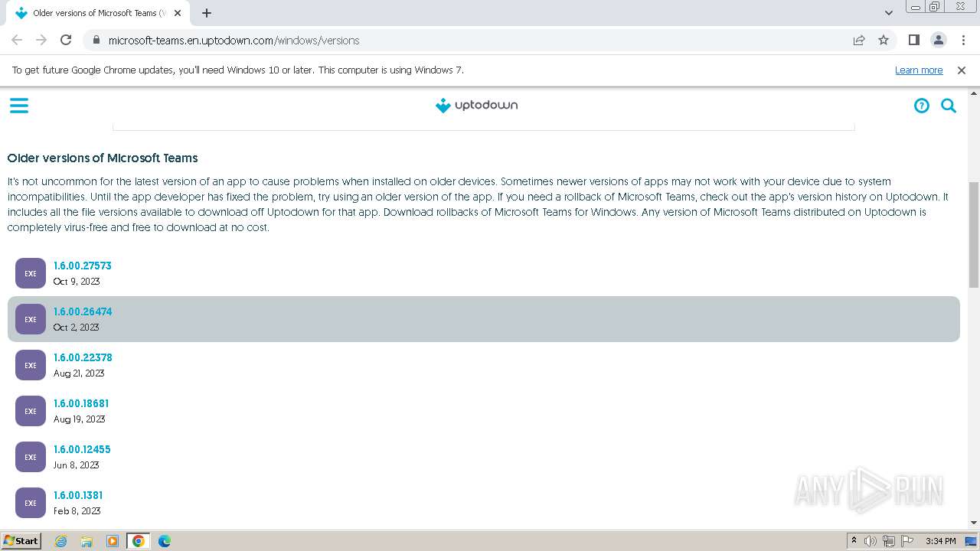This screenshot has width=980, height=551.
Task: Open version 1.6.00.27573 link
Action: 82,266
